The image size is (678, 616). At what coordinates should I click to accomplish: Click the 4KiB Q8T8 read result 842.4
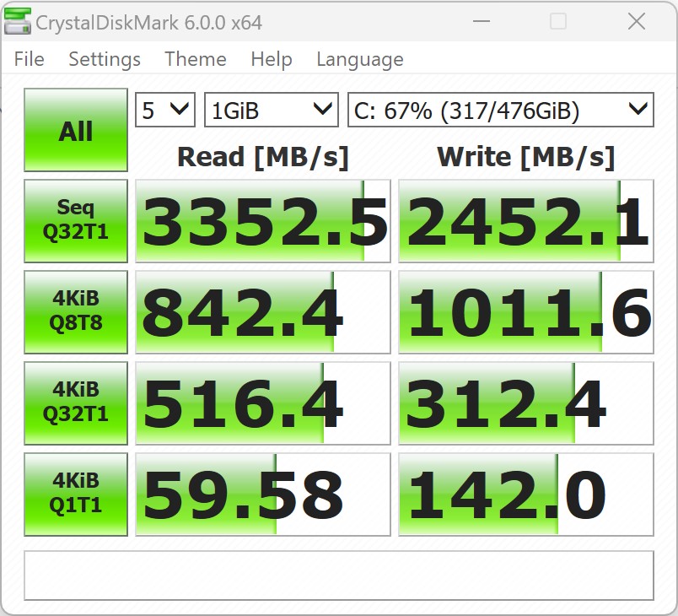click(x=263, y=312)
